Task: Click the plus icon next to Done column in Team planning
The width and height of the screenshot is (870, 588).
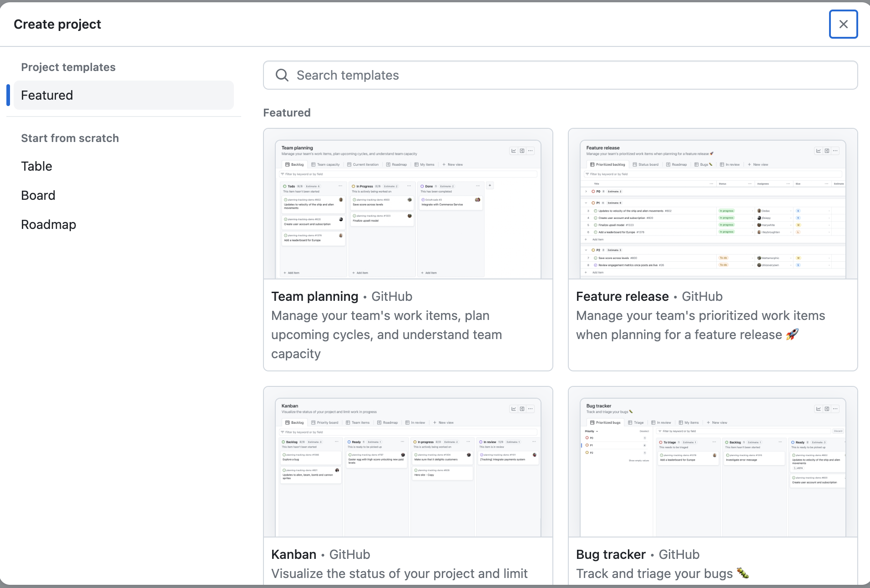Action: (x=490, y=185)
